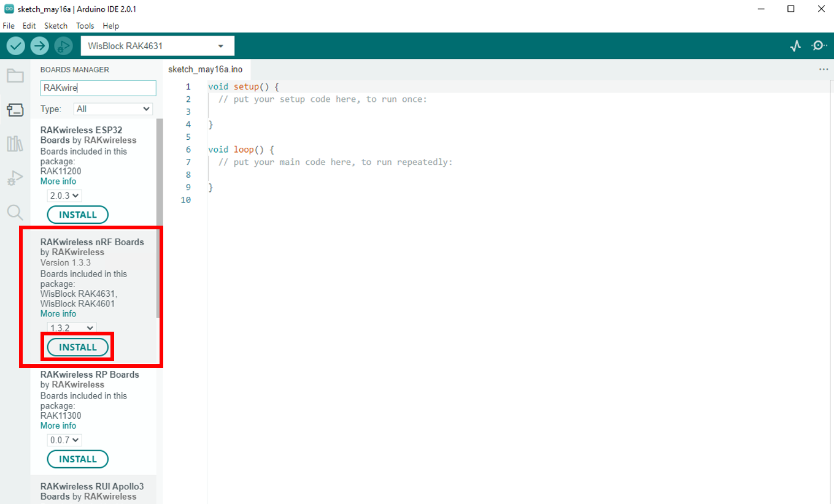834x504 pixels.
Task: Open the Serial Plotter icon
Action: [796, 46]
